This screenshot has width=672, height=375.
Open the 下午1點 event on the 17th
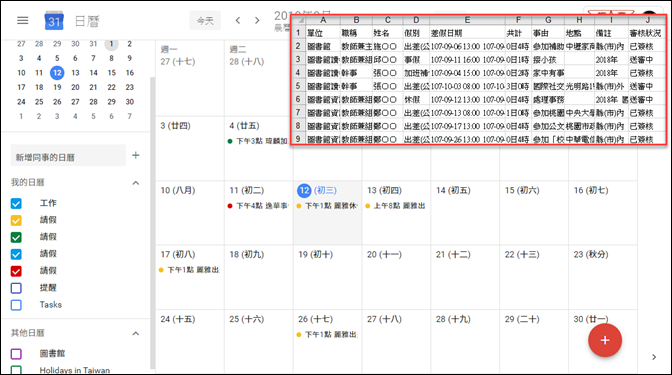[x=189, y=270]
